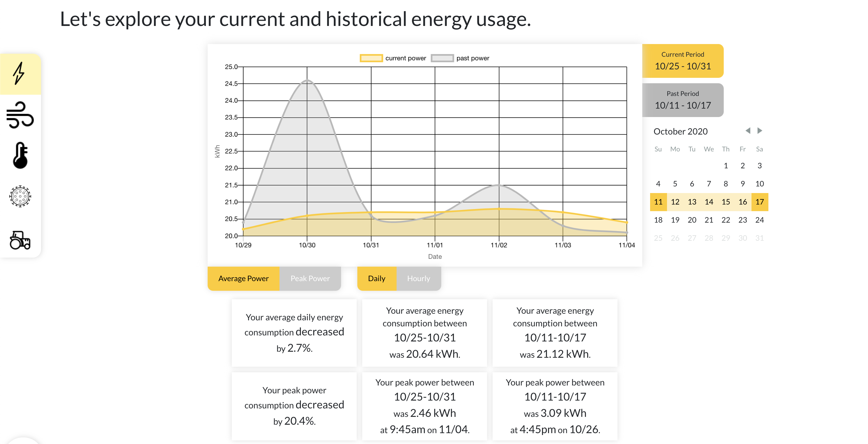
Task: Open the tractor sidebar section
Action: point(20,240)
